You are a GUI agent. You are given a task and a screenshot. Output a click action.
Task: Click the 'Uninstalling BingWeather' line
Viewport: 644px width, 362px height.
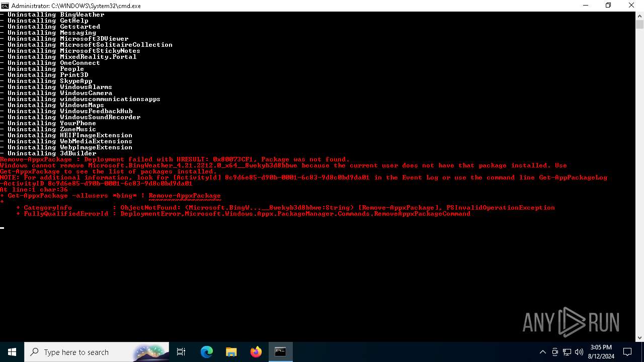pos(52,15)
